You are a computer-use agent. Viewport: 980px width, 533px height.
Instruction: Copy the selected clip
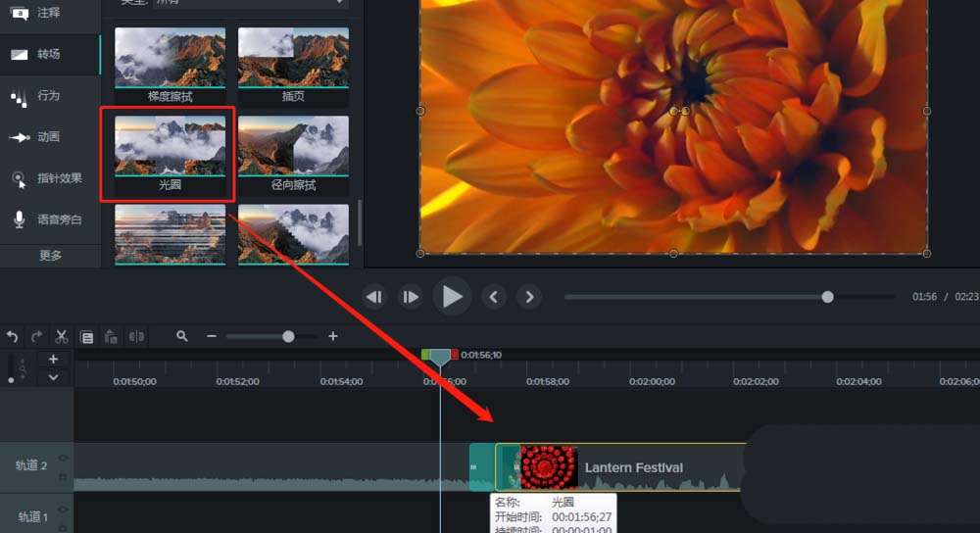87,337
